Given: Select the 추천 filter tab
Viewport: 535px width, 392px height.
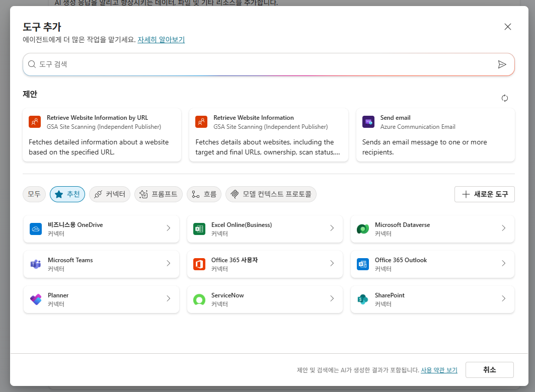Looking at the screenshot, I should click(x=67, y=194).
